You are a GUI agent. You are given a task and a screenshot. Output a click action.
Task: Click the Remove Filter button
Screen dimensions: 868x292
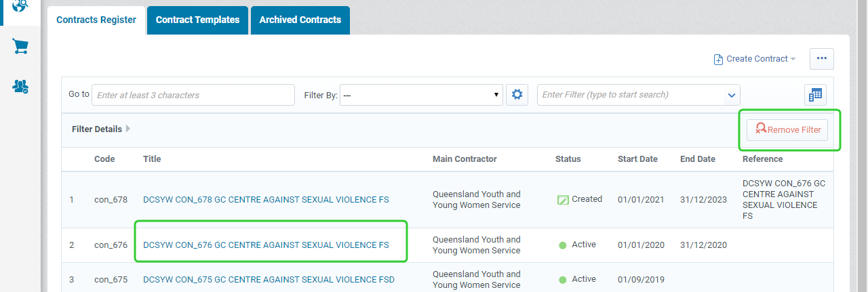pos(787,130)
